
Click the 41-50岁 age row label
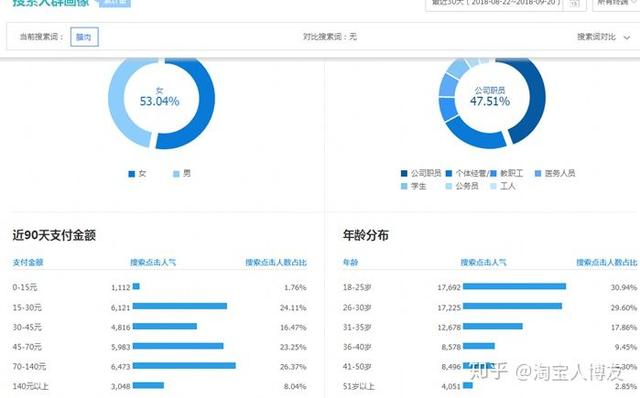point(357,367)
